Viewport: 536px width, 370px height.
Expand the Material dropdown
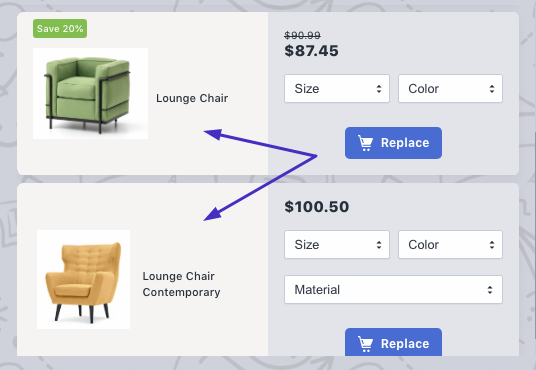coord(393,290)
